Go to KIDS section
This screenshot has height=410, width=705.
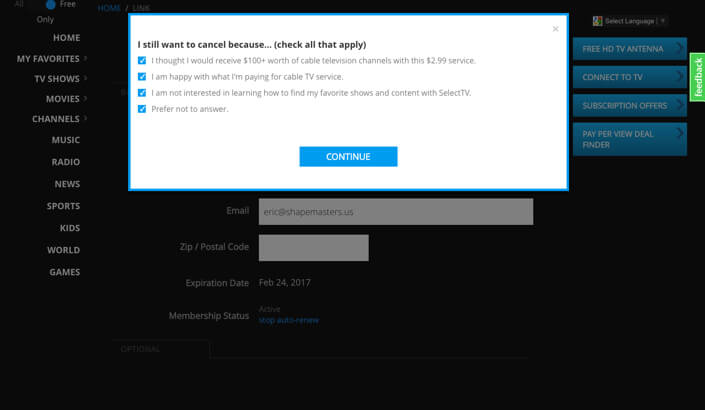click(x=70, y=228)
